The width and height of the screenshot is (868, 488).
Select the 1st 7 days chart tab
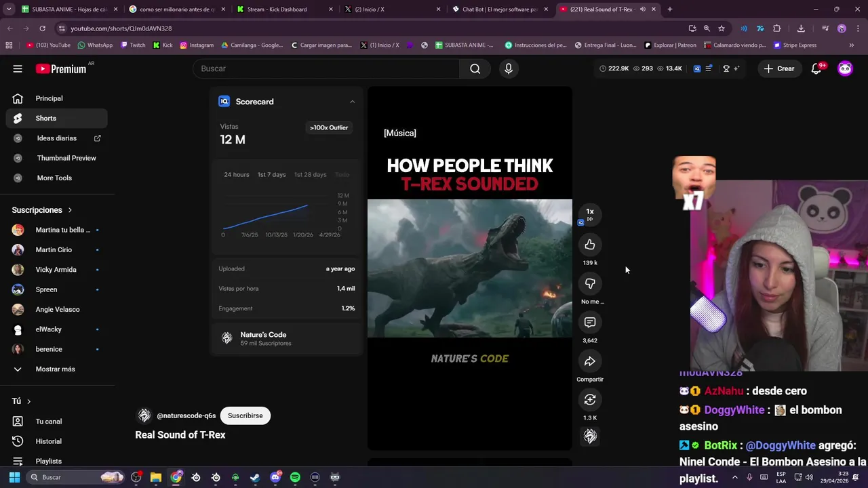click(x=271, y=175)
